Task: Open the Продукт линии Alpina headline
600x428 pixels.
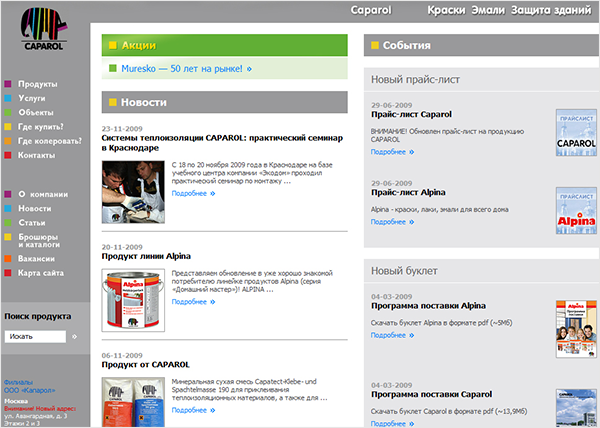Action: click(x=146, y=256)
